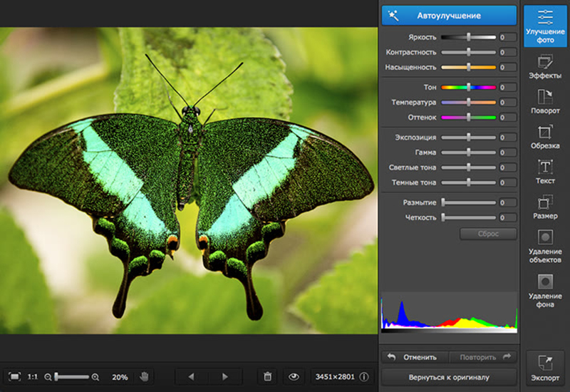
Task: Switch to 1:1 zoom view
Action: click(33, 376)
